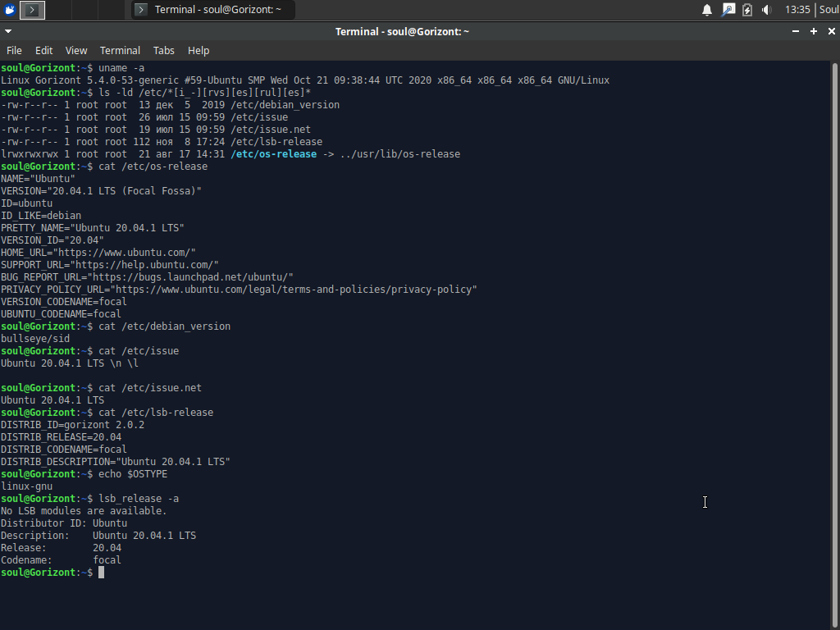Screen dimensions: 840x630
Task: Open the Edit menu
Action: click(44, 50)
